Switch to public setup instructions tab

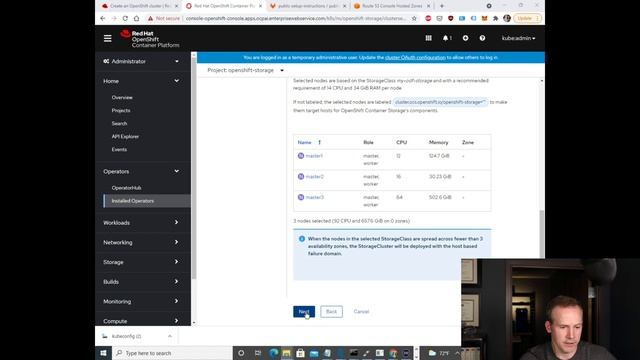coord(308,6)
